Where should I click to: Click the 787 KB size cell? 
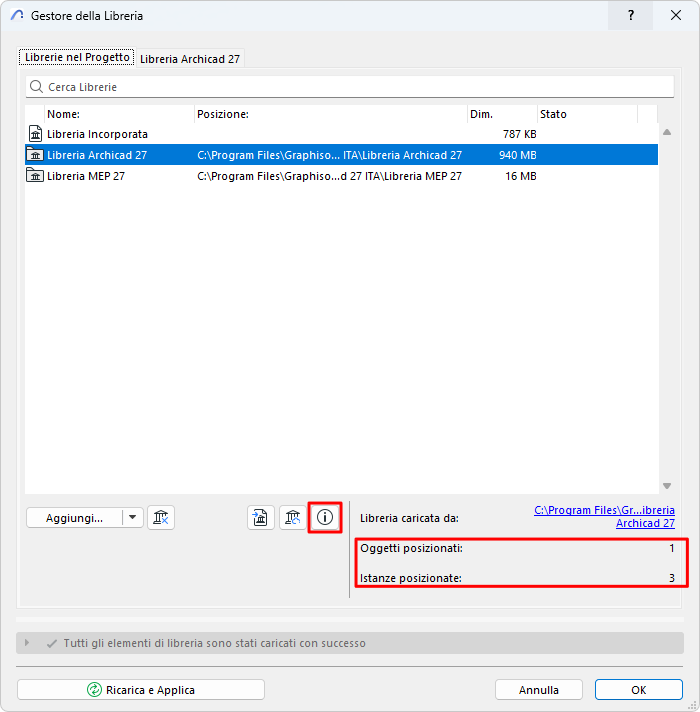[519, 134]
